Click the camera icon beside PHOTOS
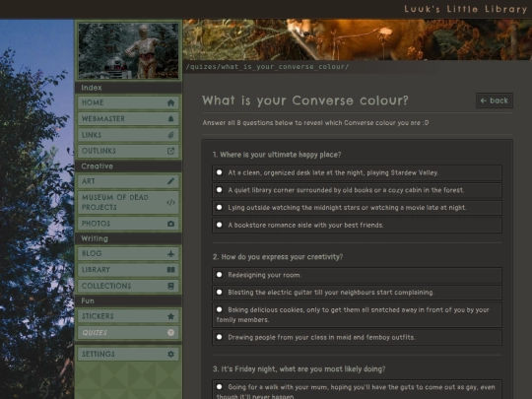This screenshot has height=399, width=532. pyautogui.click(x=170, y=224)
